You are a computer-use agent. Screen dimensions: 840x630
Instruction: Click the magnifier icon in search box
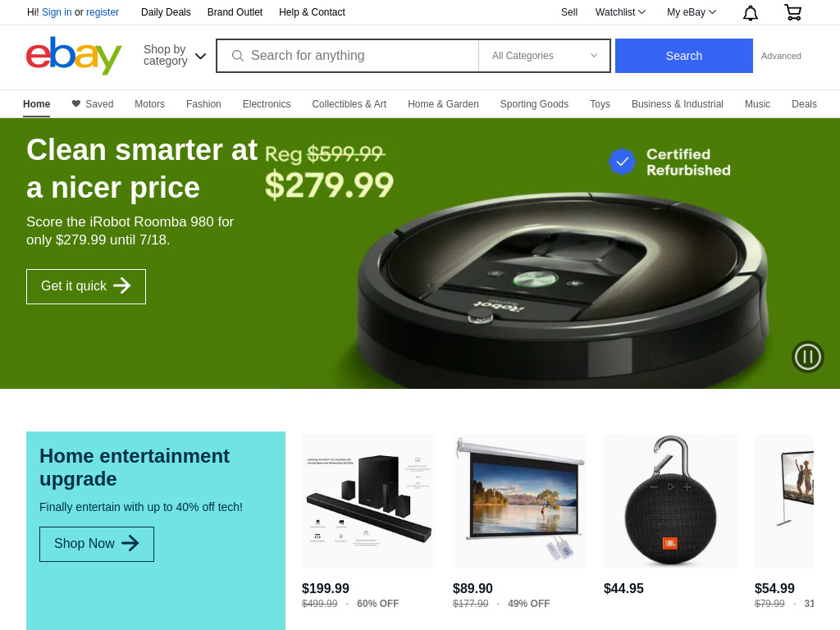[x=237, y=56]
